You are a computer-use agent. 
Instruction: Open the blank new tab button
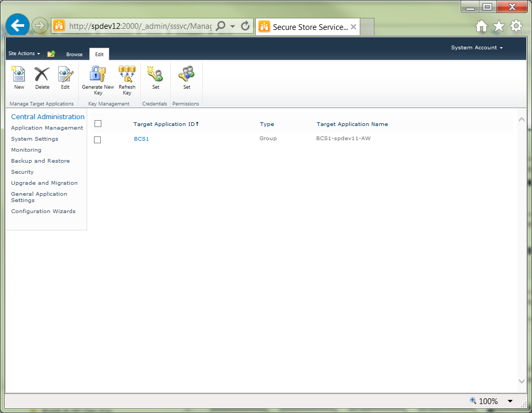(367, 27)
